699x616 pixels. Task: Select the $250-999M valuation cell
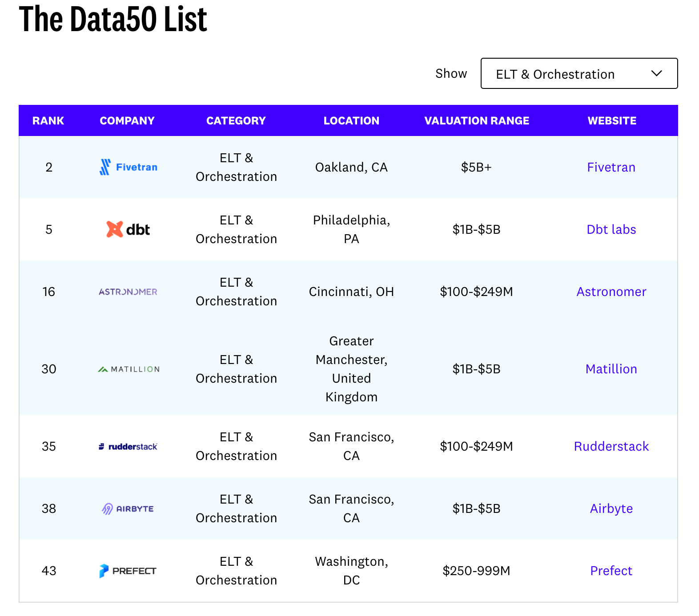coord(476,571)
